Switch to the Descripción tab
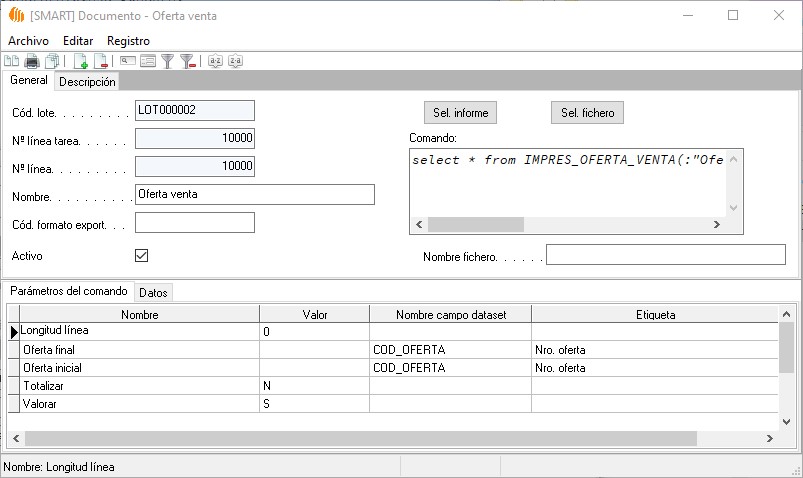803x478 pixels. 87,82
